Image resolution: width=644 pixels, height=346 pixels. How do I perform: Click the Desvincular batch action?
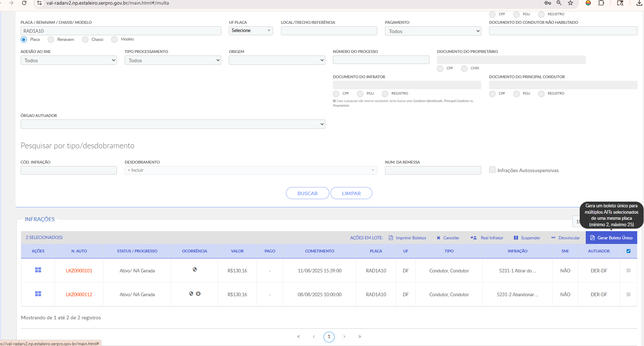(x=565, y=238)
